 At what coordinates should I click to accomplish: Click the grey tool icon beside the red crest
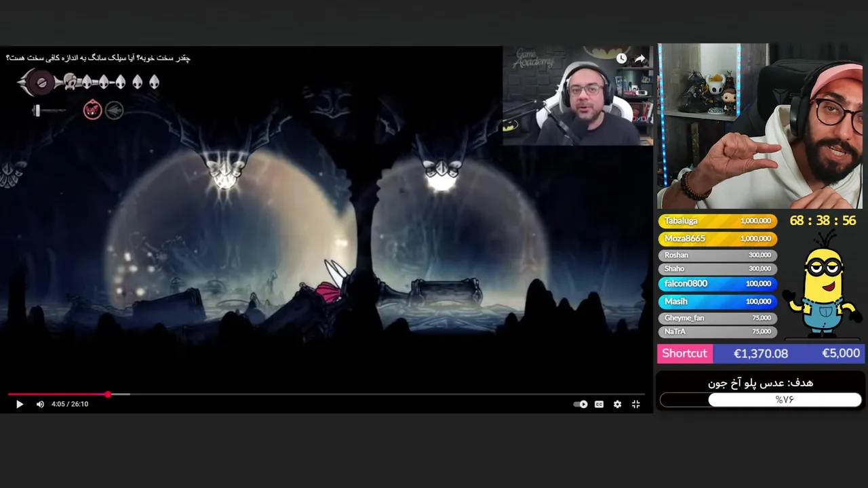click(115, 110)
